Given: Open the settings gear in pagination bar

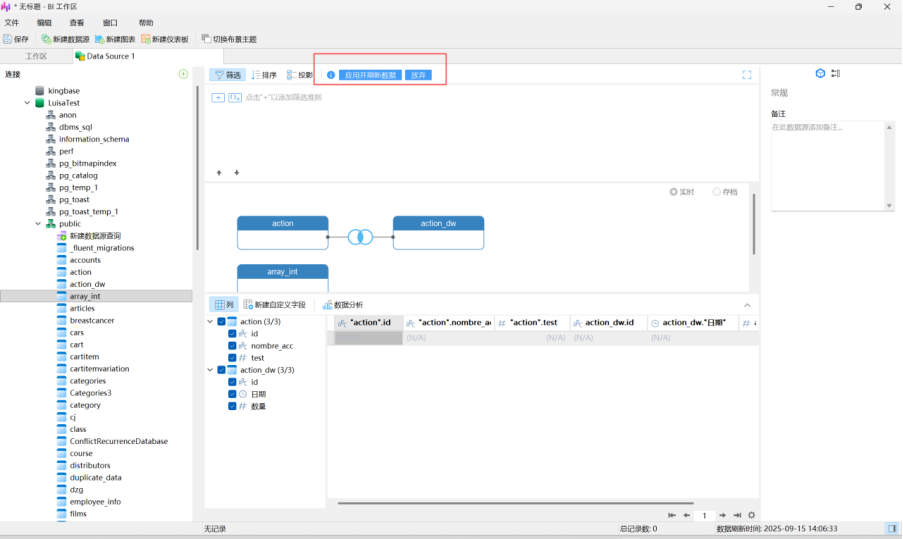Looking at the screenshot, I should coord(751,515).
